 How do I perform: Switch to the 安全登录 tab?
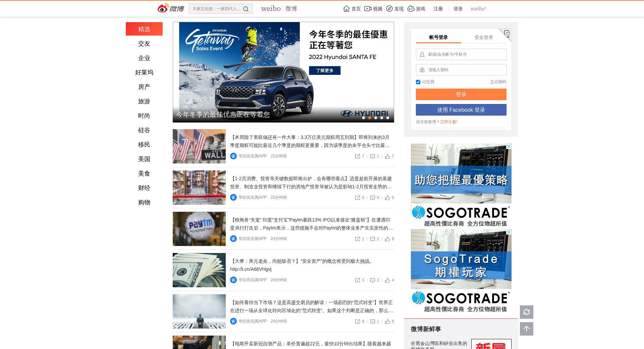pyautogui.click(x=483, y=37)
